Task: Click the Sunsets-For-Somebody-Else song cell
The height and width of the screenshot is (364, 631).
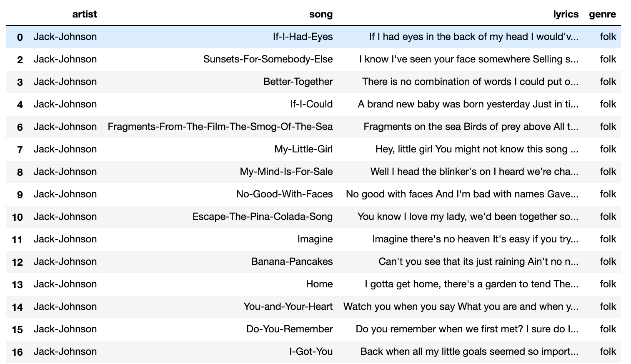Action: click(268, 59)
